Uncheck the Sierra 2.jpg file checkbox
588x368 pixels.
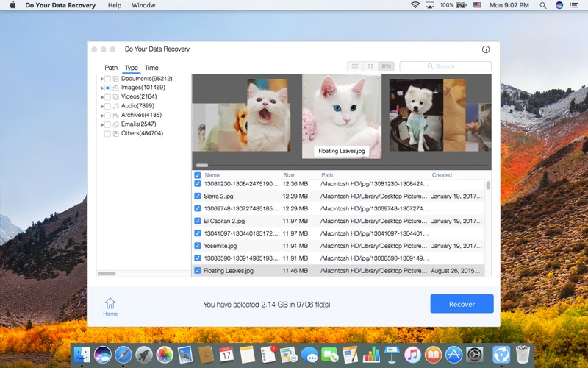pyautogui.click(x=197, y=196)
